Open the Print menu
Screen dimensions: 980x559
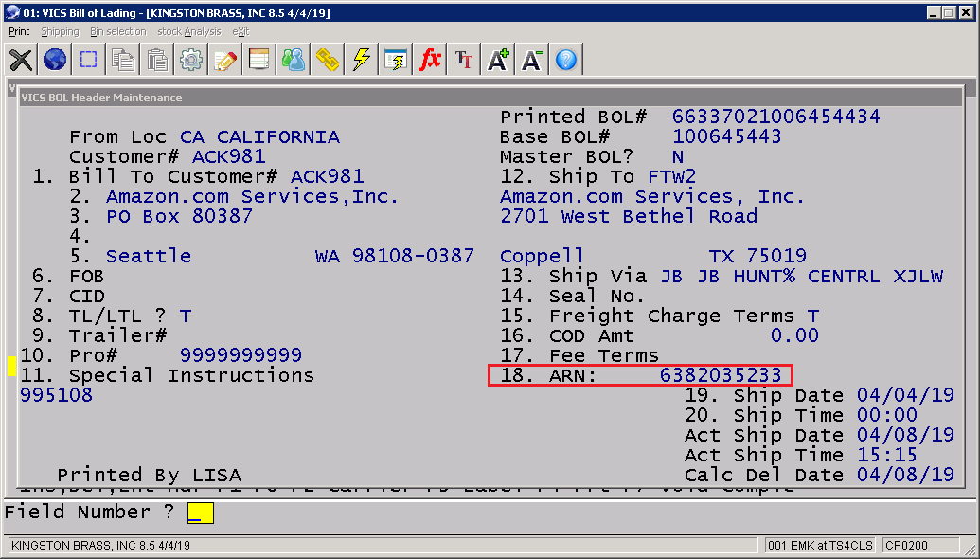click(19, 31)
